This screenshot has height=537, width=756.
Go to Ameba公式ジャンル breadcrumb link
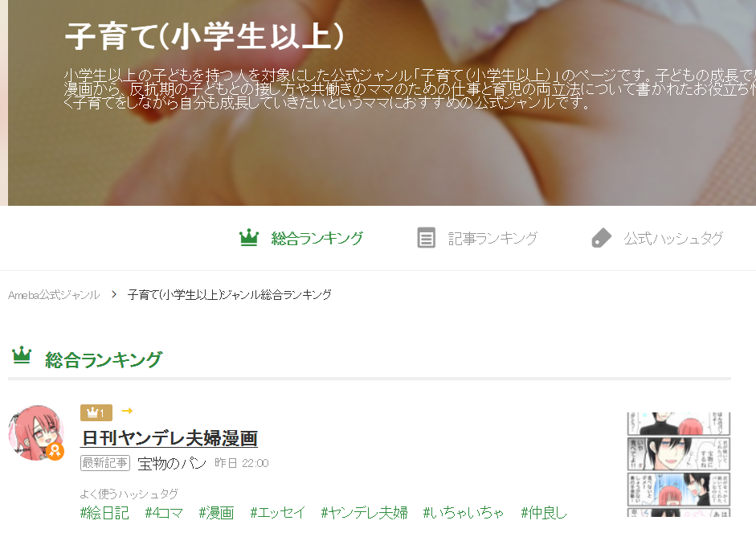click(54, 295)
